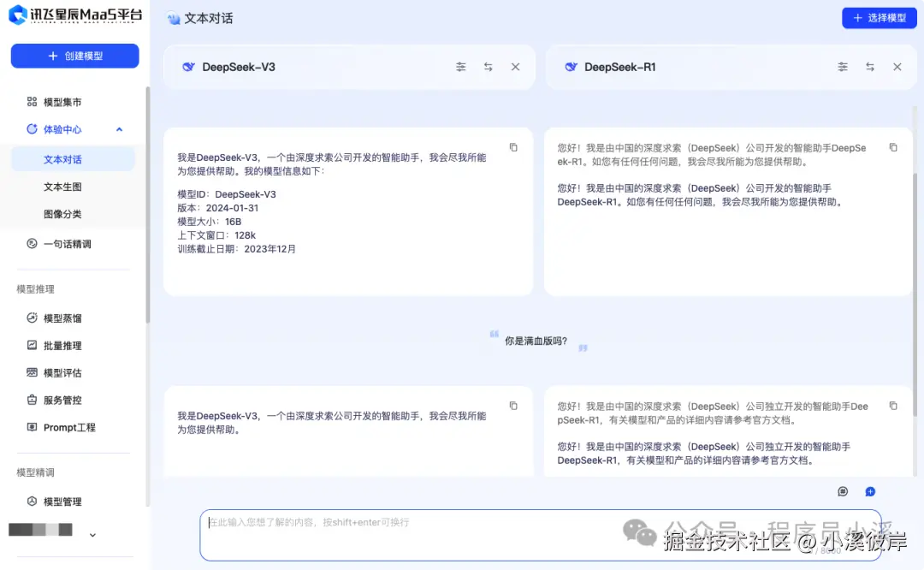Click the text 模型大小: 16B

pos(210,222)
